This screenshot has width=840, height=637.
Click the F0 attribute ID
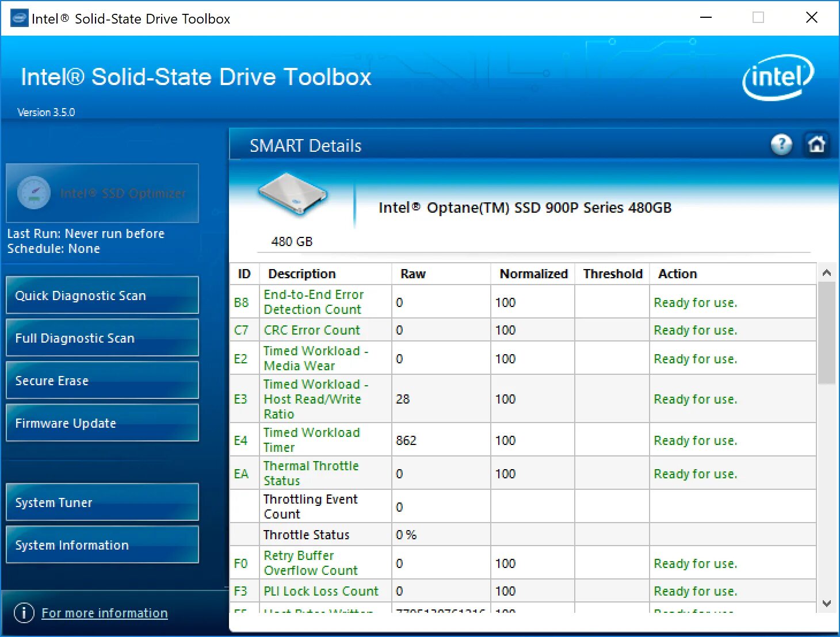pyautogui.click(x=240, y=563)
